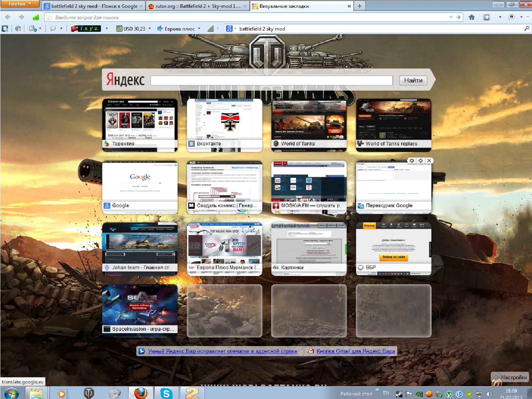Click the speech bubble toolbar icon
The image size is (532, 399).
pos(53,29)
